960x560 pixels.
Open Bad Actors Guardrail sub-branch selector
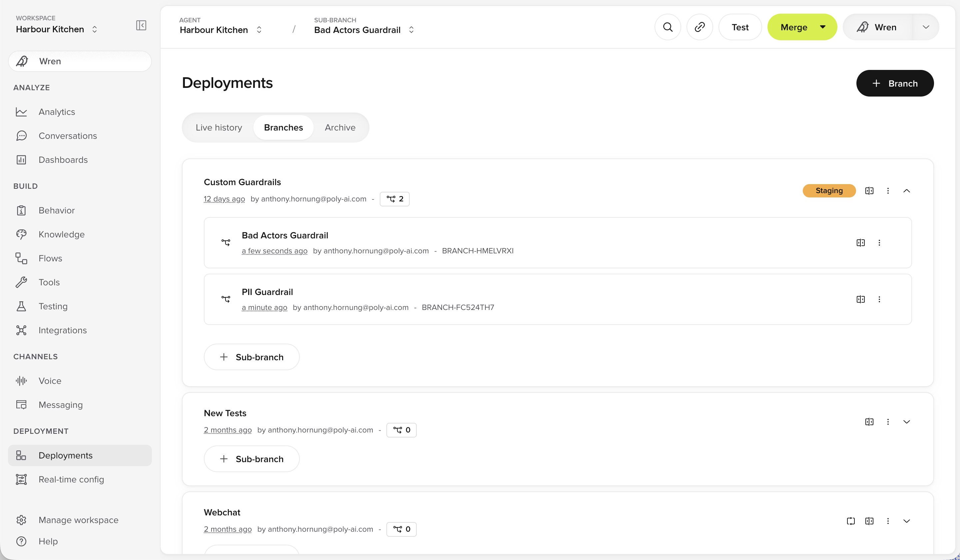(x=364, y=30)
